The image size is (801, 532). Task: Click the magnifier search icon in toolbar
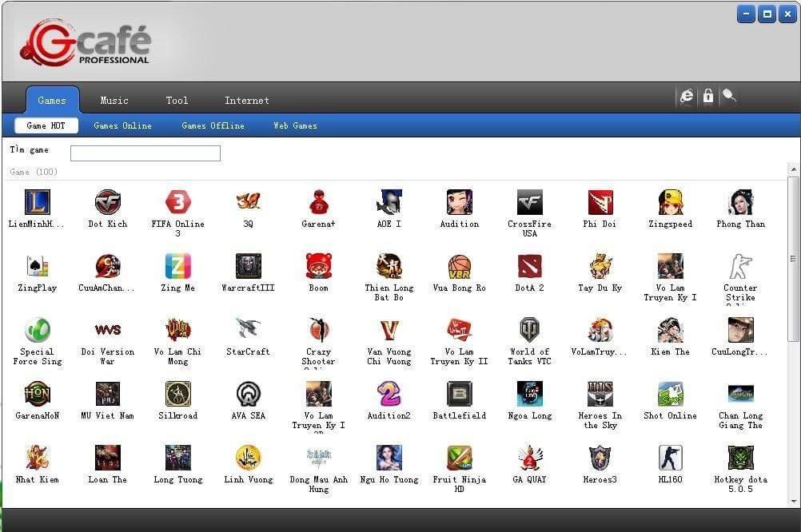(x=729, y=96)
